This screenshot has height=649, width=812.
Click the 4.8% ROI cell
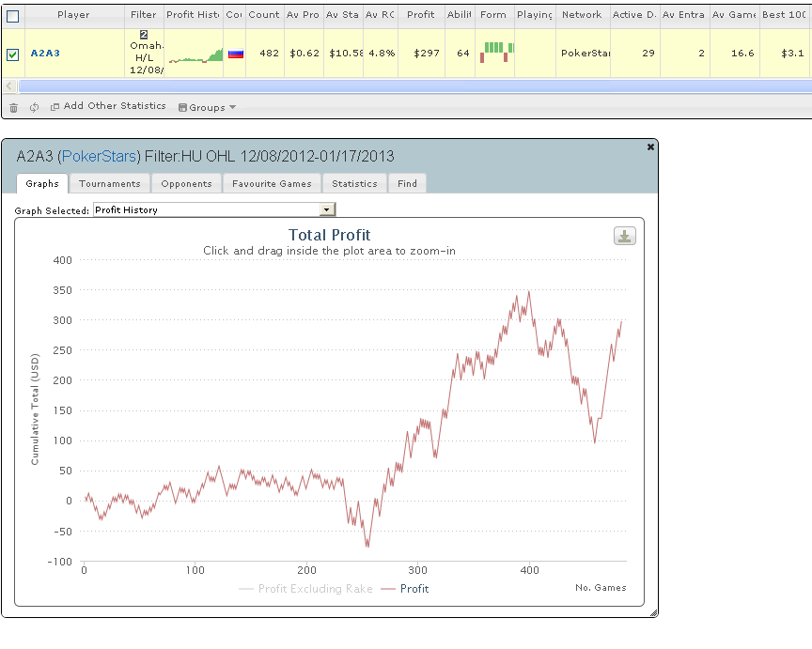point(382,53)
